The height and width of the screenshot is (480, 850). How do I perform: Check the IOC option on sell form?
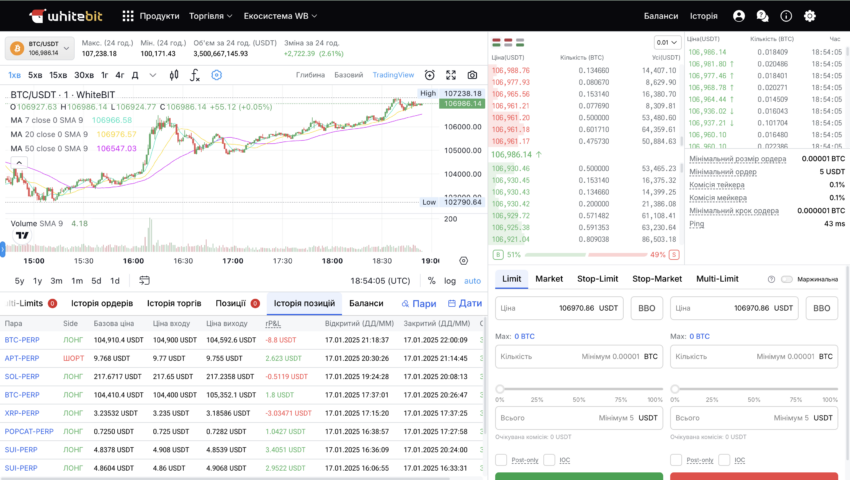726,460
